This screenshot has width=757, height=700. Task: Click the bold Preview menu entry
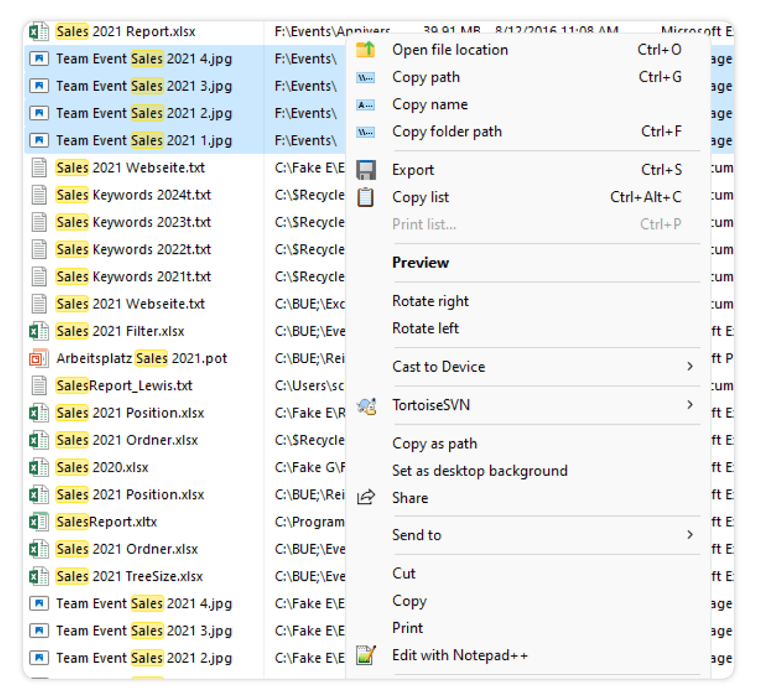click(421, 263)
